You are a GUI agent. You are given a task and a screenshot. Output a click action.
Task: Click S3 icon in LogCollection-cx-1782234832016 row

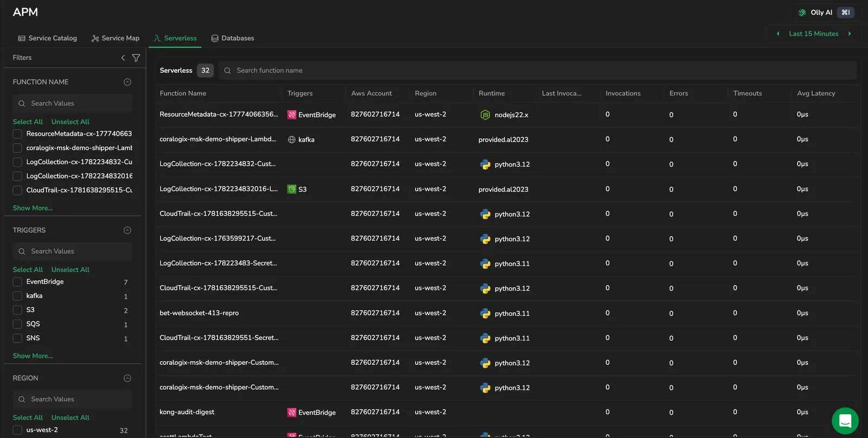(x=292, y=189)
